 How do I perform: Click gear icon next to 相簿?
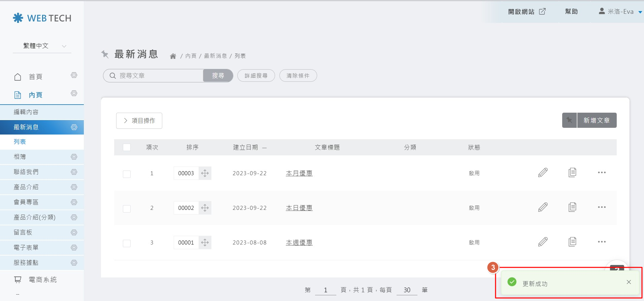(74, 157)
